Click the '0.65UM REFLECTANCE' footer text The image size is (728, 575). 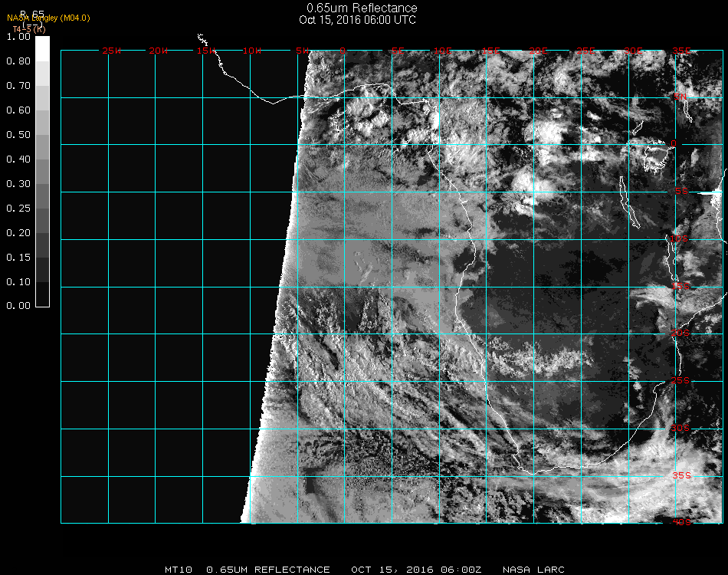coord(268,570)
